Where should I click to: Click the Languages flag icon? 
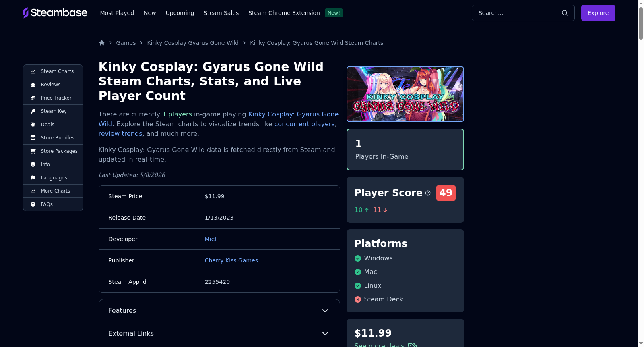(33, 178)
